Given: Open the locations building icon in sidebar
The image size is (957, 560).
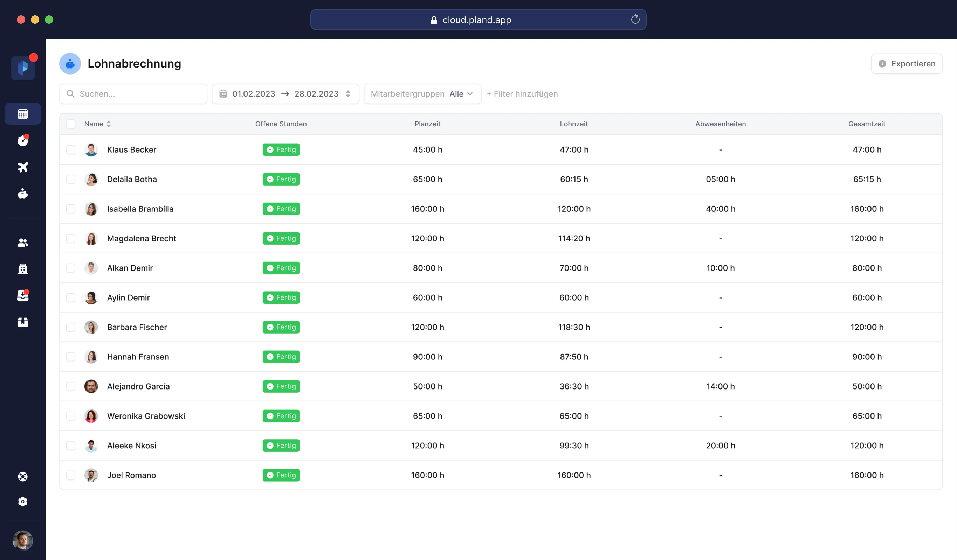Looking at the screenshot, I should pyautogui.click(x=23, y=269).
